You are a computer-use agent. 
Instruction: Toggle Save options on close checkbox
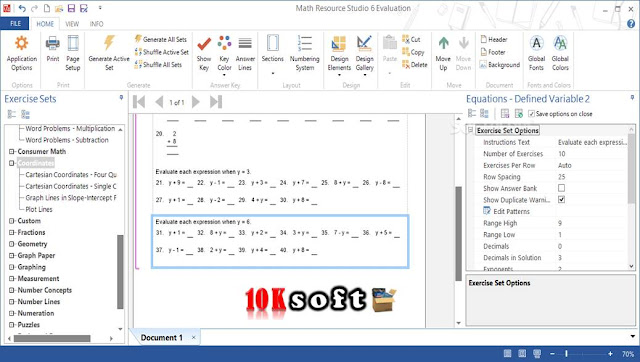[531, 114]
